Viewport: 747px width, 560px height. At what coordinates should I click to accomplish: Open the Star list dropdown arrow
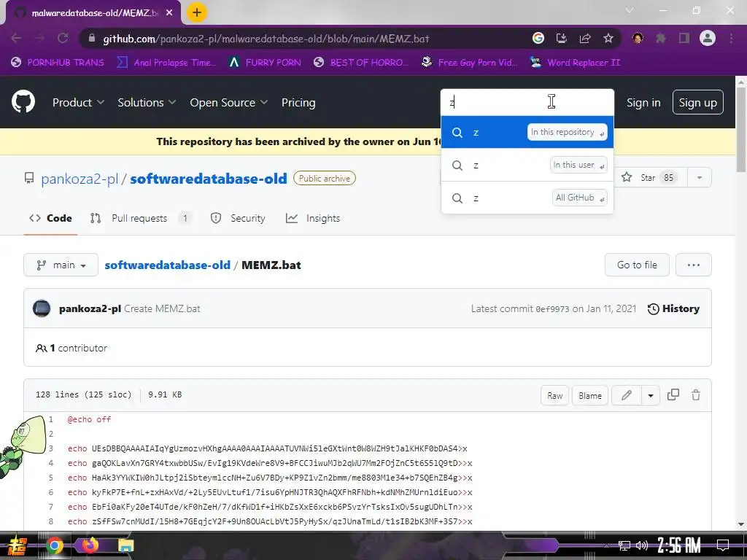[x=700, y=178]
